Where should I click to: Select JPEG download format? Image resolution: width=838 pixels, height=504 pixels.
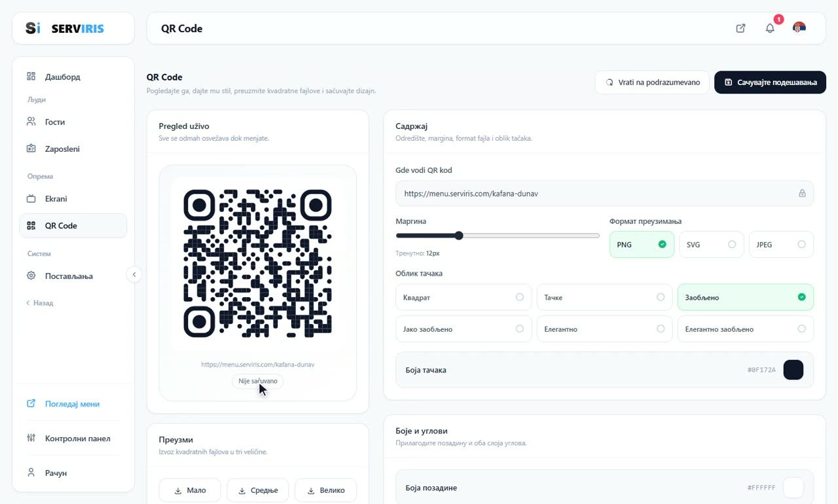(x=781, y=244)
